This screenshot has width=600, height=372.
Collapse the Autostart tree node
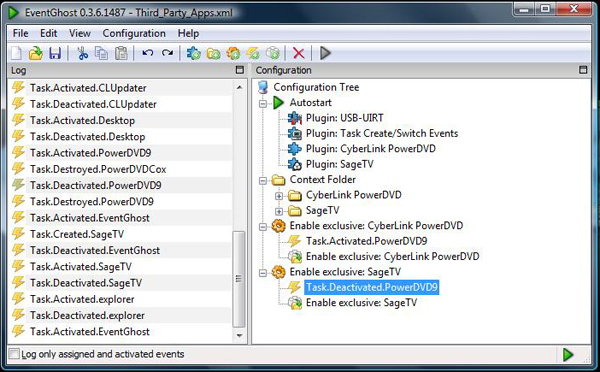click(263, 103)
